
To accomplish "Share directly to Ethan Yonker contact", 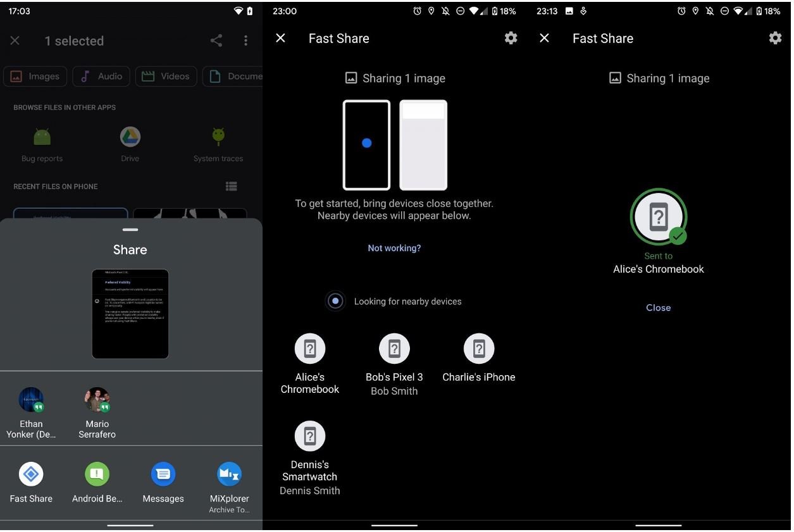I will coord(31,400).
